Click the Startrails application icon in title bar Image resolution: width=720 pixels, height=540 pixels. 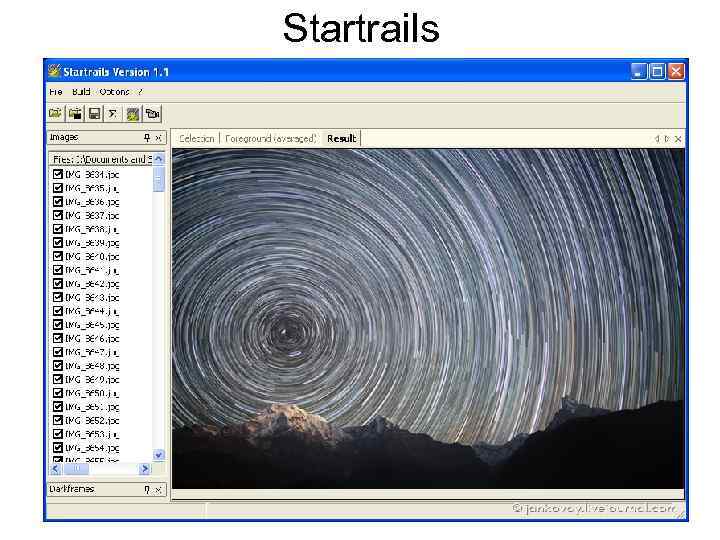click(55, 71)
